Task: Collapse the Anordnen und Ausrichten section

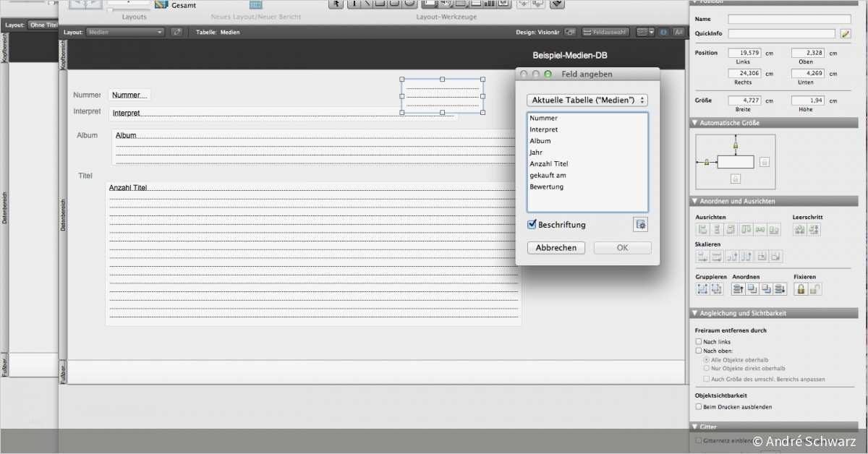Action: click(x=697, y=200)
